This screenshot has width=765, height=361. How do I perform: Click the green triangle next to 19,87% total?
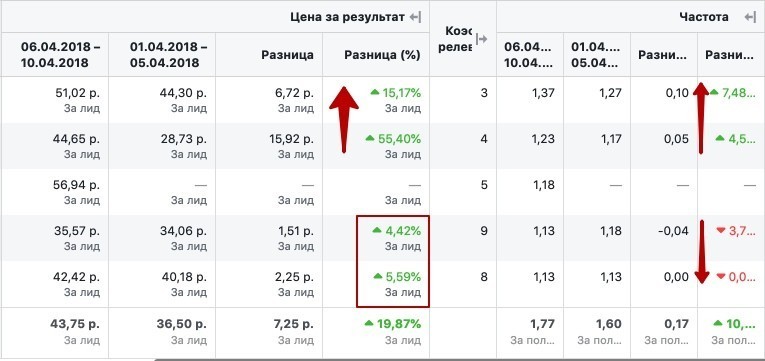click(x=370, y=323)
